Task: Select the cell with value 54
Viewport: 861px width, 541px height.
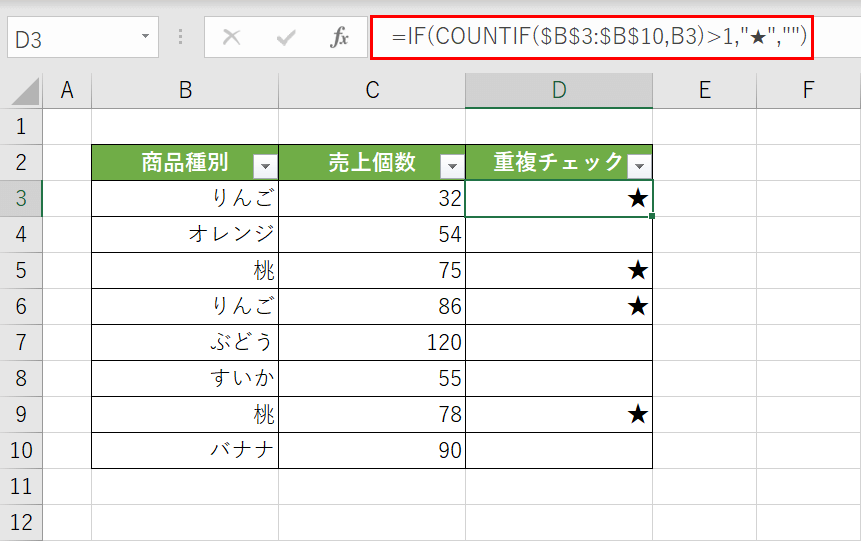Action: (372, 235)
